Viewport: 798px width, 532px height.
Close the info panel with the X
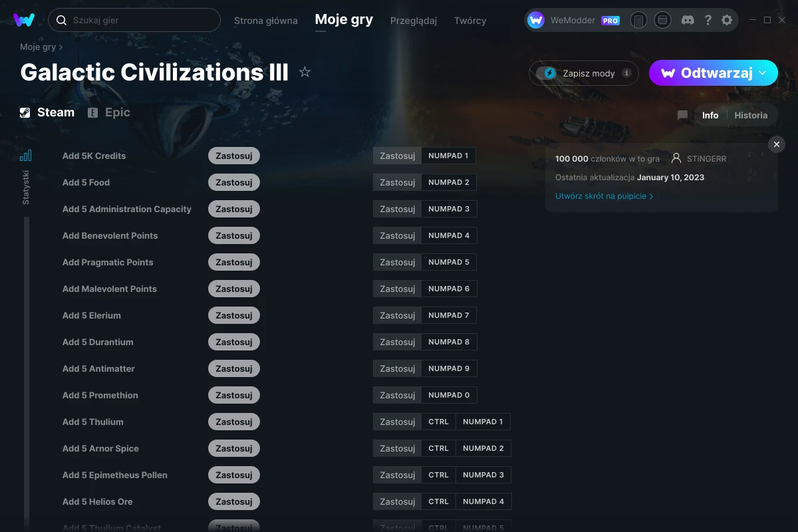pos(777,144)
